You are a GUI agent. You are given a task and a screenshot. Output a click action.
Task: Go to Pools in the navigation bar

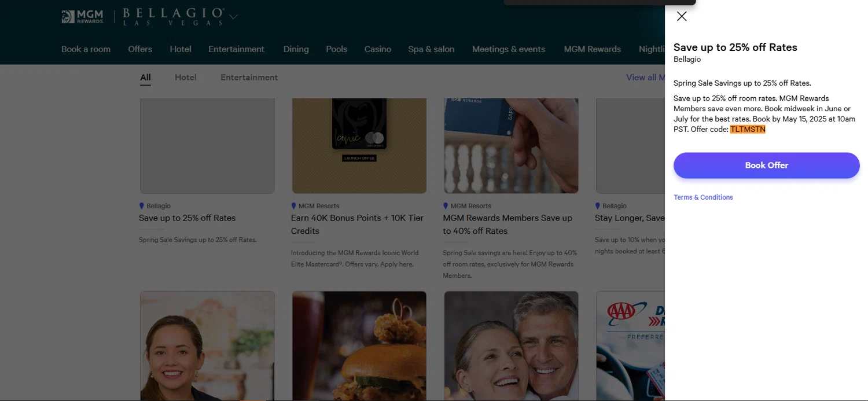click(336, 49)
